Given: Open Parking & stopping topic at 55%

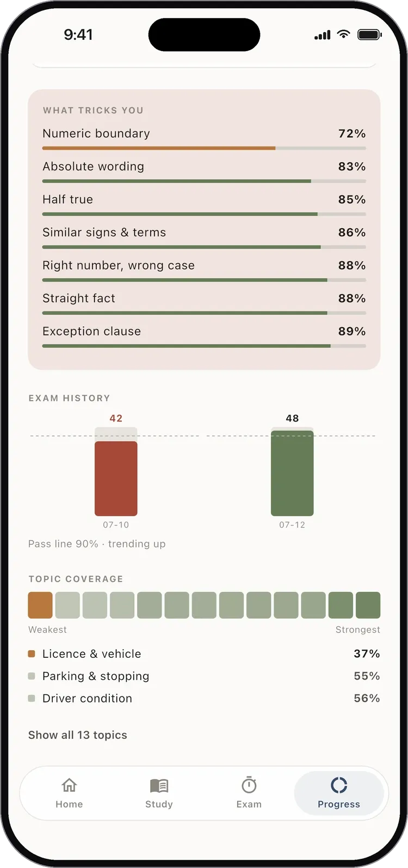Looking at the screenshot, I should click(204, 676).
